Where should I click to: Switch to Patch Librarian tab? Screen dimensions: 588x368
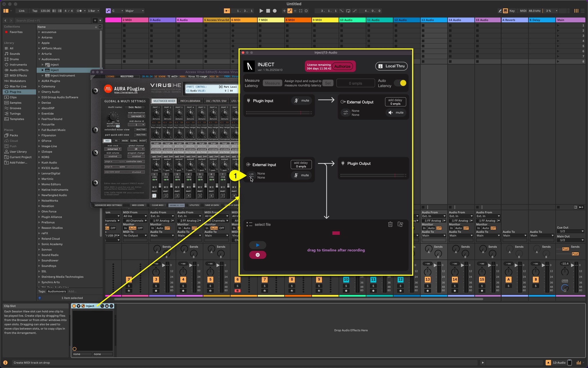pos(190,101)
